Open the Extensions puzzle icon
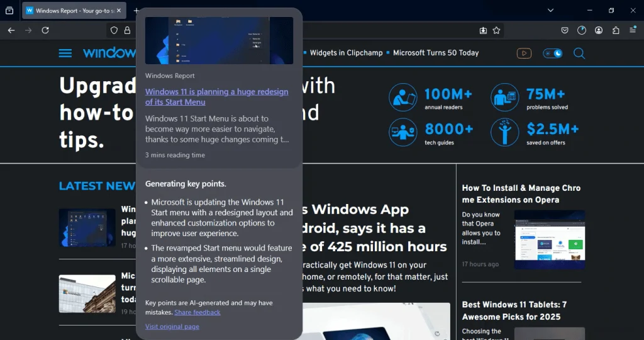This screenshot has width=644, height=340. click(616, 30)
